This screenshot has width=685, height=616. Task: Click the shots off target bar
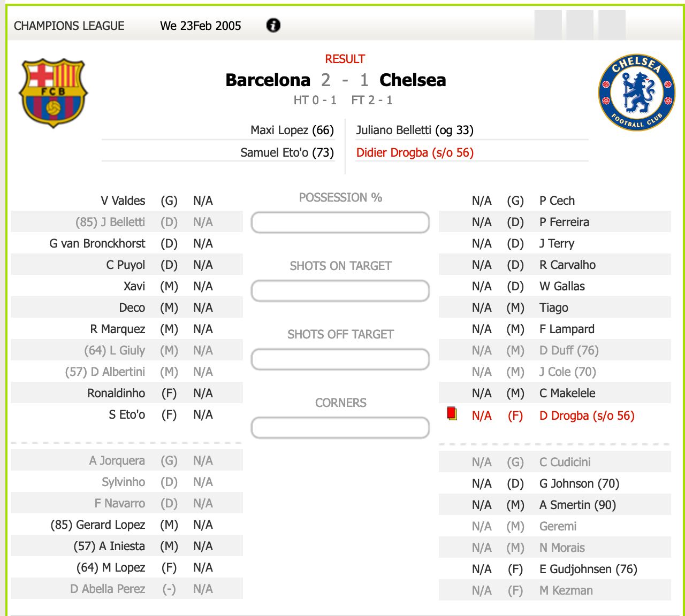(340, 359)
